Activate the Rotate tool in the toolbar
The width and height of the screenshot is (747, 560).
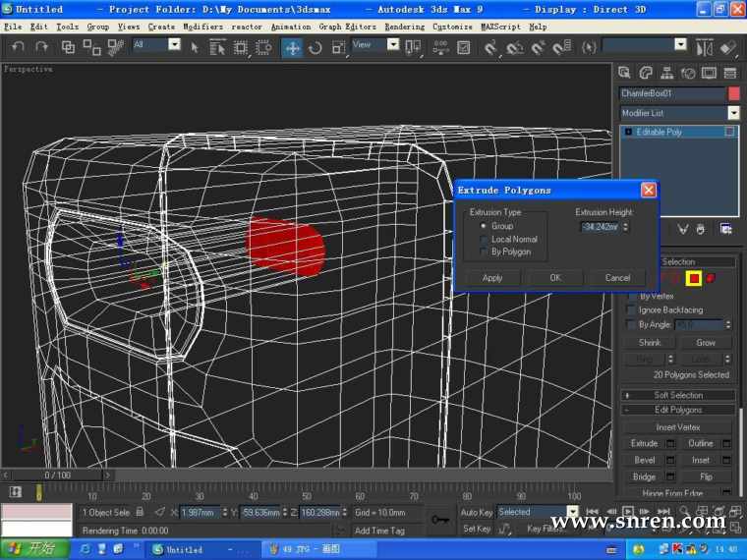coord(316,47)
